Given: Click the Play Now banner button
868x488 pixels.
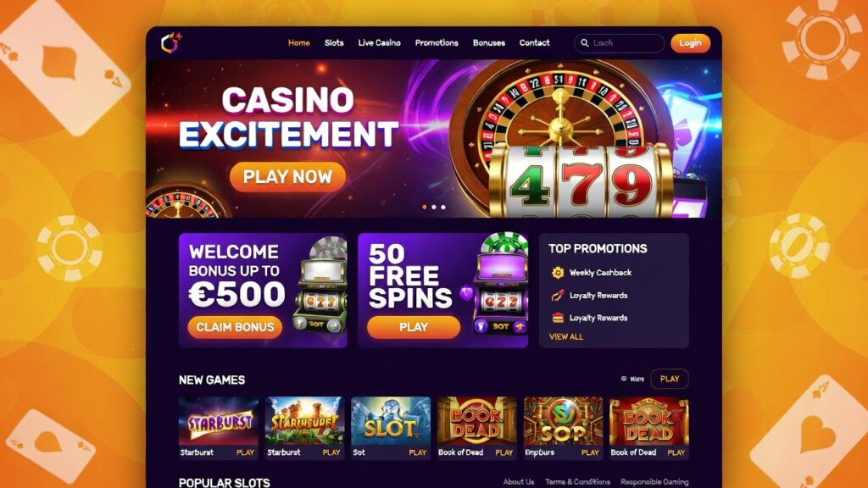Looking at the screenshot, I should pyautogui.click(x=288, y=177).
